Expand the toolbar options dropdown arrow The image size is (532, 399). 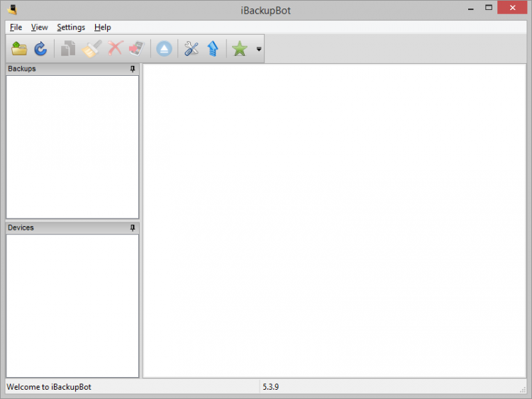pyautogui.click(x=259, y=49)
